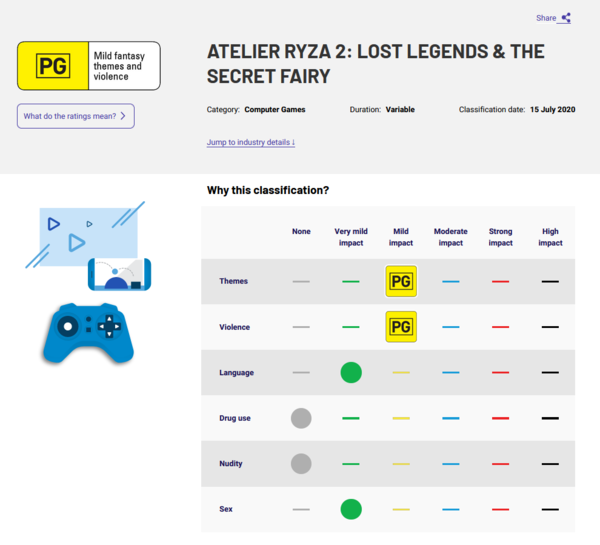Open 'What do the ratings mean?' button
Viewport: 600px width, 545px height.
coord(75,116)
